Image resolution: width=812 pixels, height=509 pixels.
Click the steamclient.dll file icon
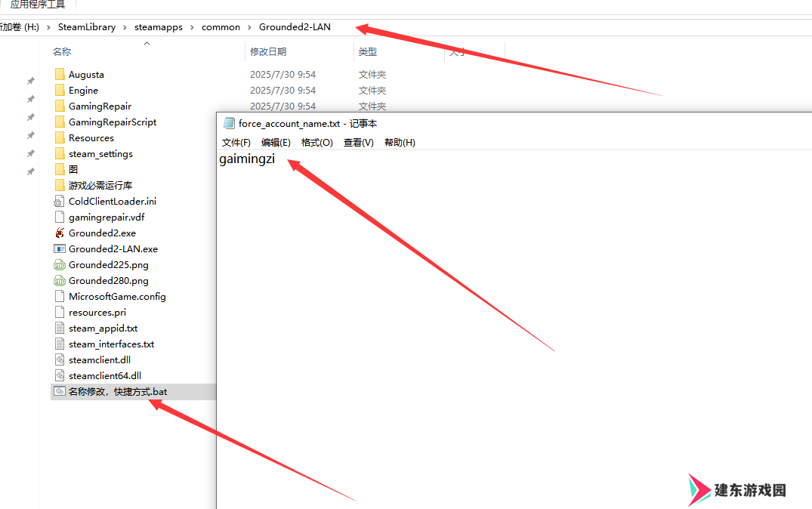click(60, 360)
